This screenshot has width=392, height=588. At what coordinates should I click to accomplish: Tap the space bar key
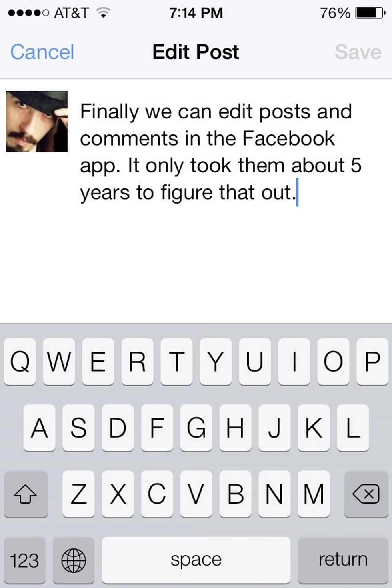click(196, 560)
